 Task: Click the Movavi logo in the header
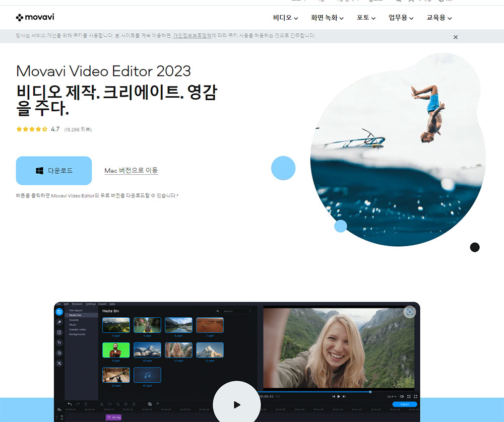(x=35, y=17)
